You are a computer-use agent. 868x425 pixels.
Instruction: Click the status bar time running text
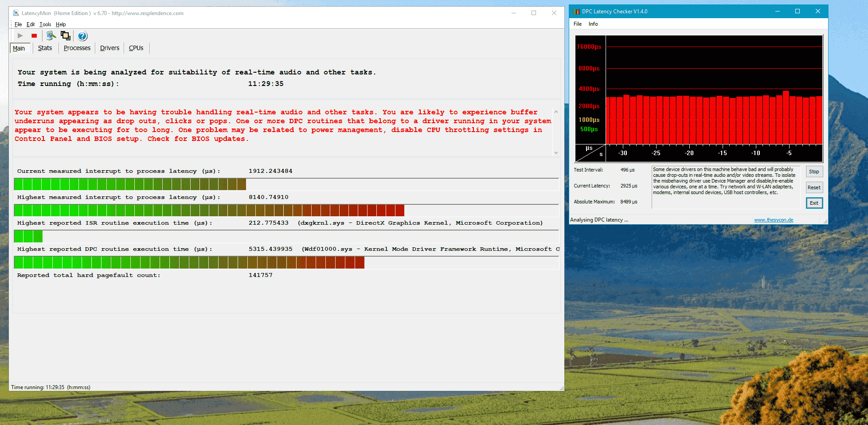(x=51, y=387)
